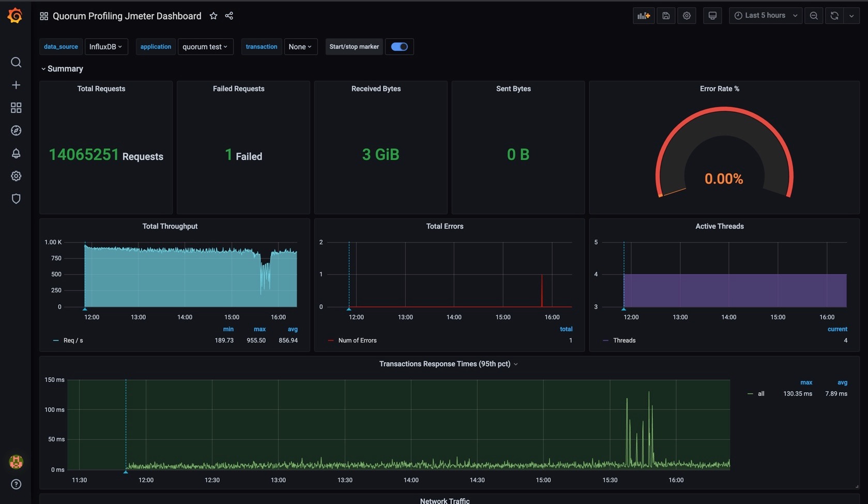Open the Explore compass icon

(16, 130)
